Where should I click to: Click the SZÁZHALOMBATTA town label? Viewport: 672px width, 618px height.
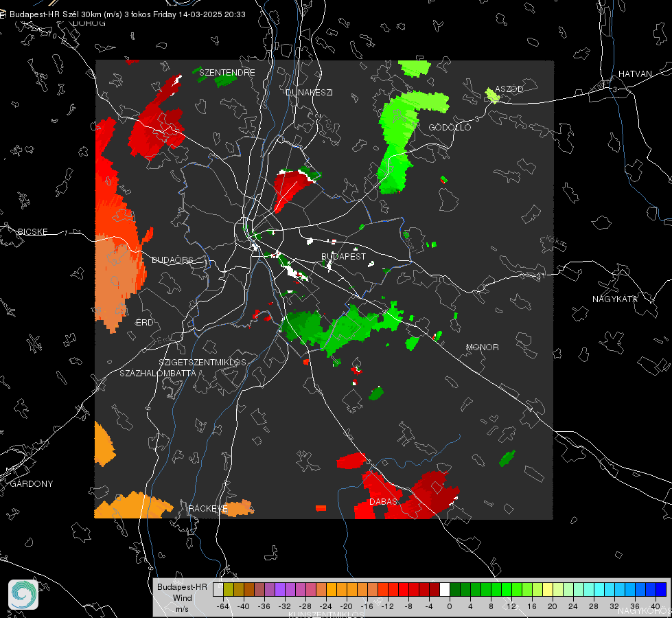pyautogui.click(x=158, y=373)
